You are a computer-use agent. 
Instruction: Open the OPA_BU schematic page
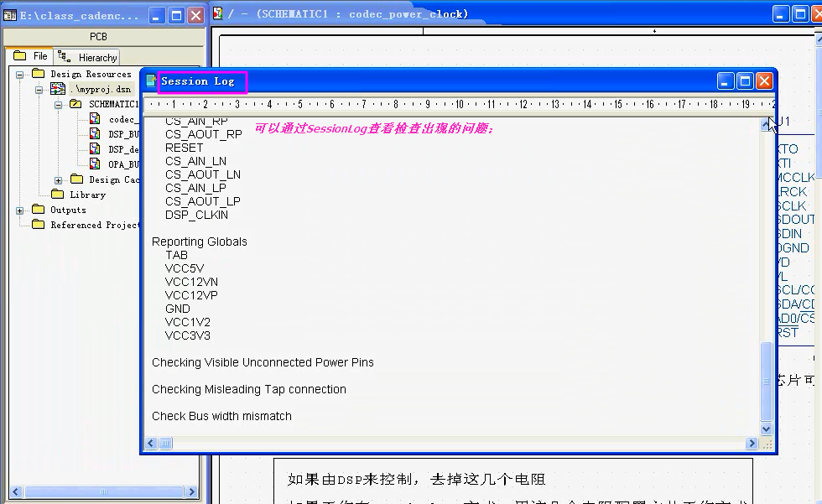123,164
